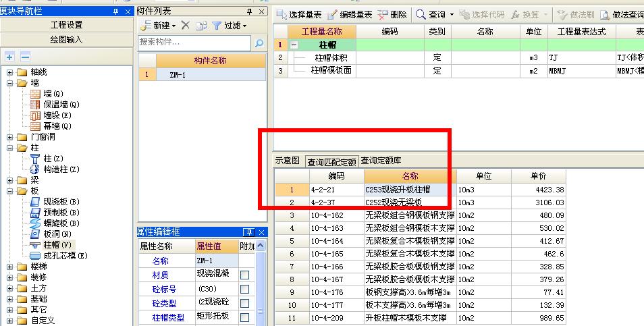This screenshot has width=644, height=326.
Task: Toggle the 砼标号 additional checkbox
Action: tap(245, 289)
